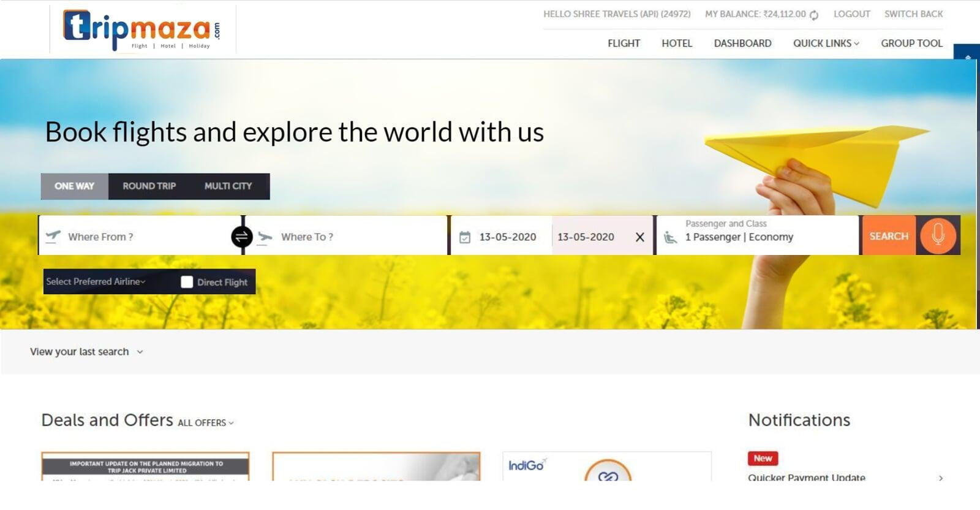The image size is (980, 510).
Task: Click the passenger seat icon
Action: (670, 237)
